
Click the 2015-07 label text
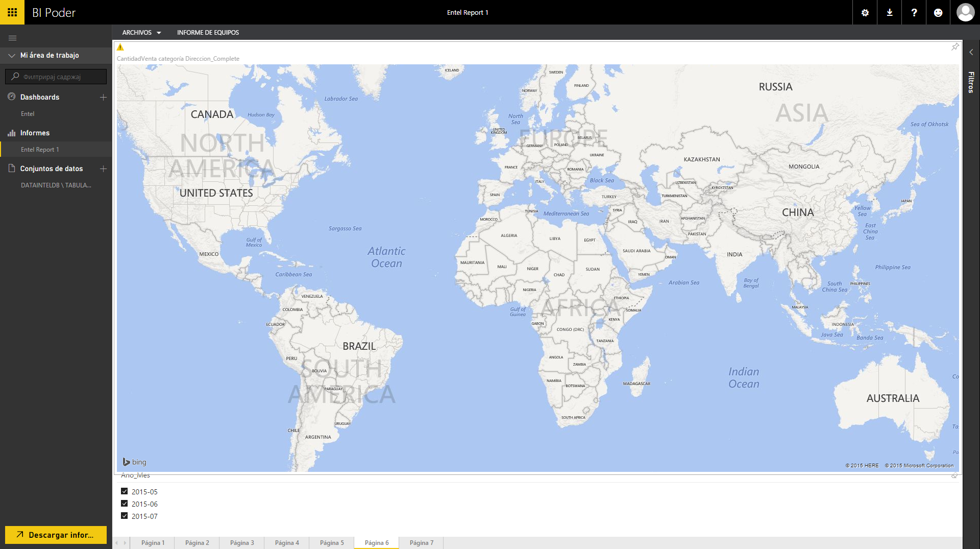point(144,516)
